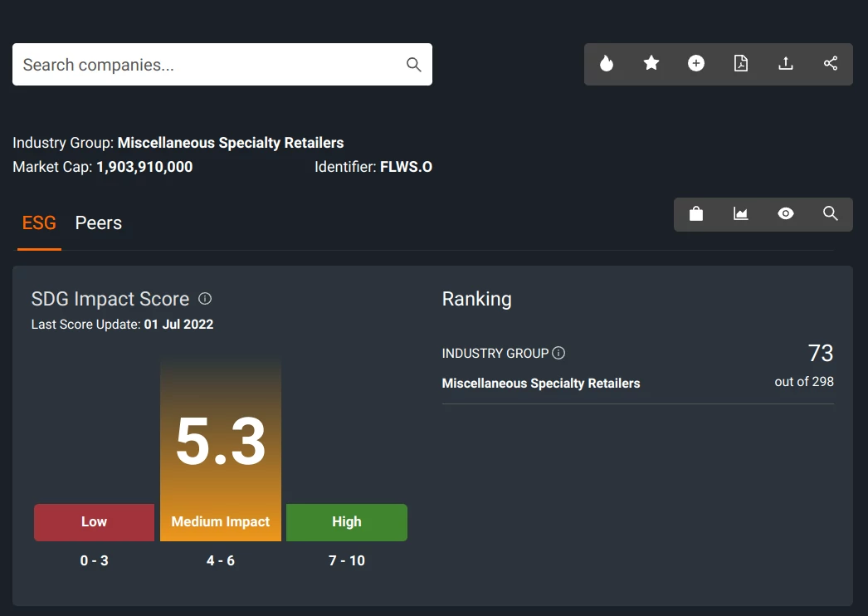Show info for Industry Group ranking

[x=558, y=354]
